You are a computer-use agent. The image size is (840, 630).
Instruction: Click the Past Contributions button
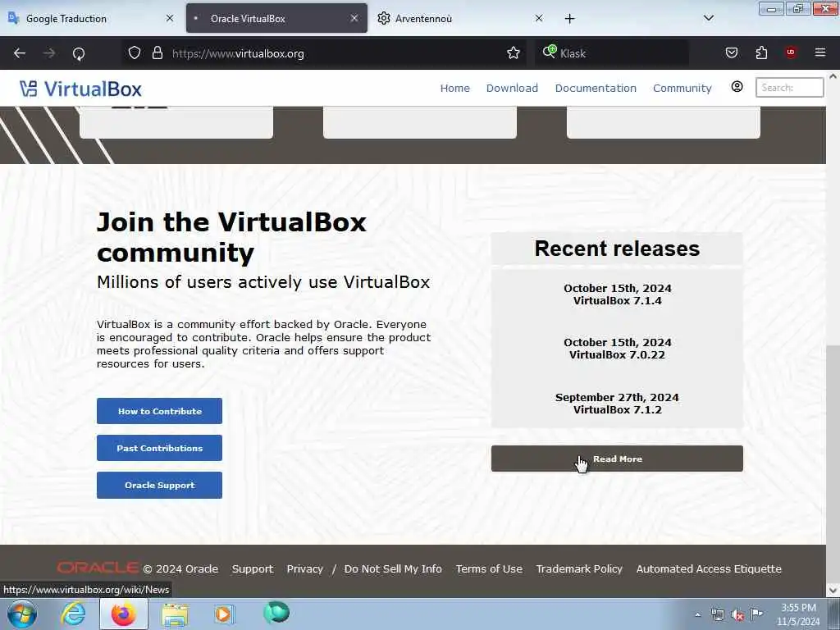pos(160,448)
